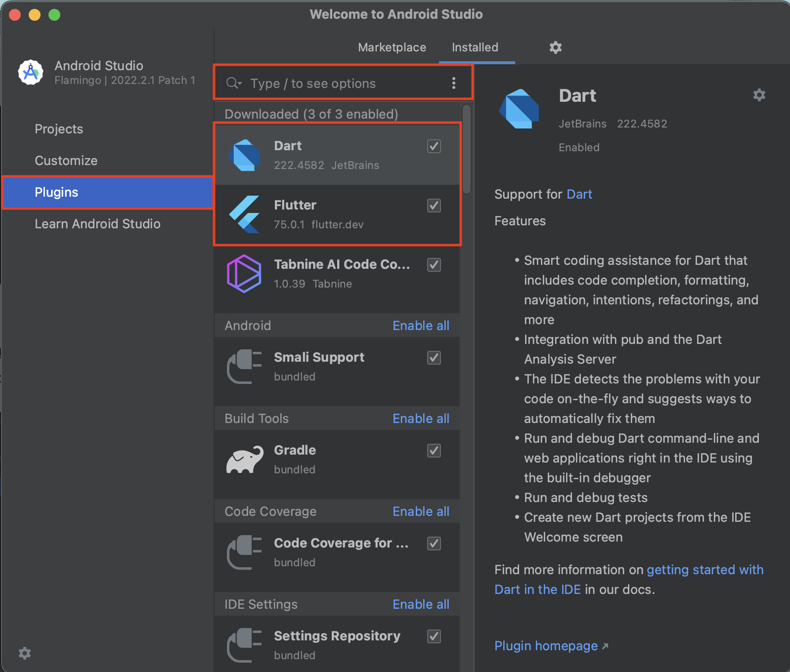Uncheck the Tabnine AI Code plugin
The height and width of the screenshot is (672, 790).
pyautogui.click(x=434, y=265)
